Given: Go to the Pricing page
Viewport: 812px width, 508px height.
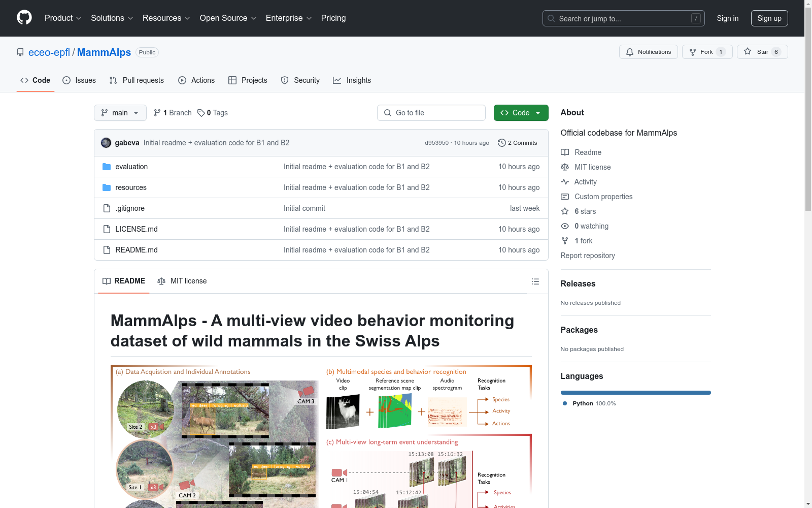Looking at the screenshot, I should click(x=333, y=18).
